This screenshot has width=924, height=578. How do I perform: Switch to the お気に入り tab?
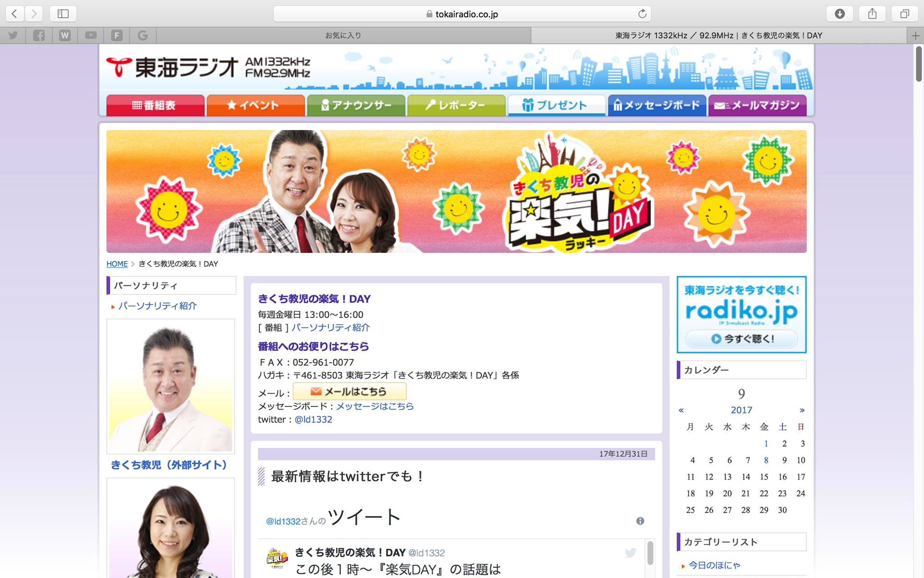(x=343, y=35)
